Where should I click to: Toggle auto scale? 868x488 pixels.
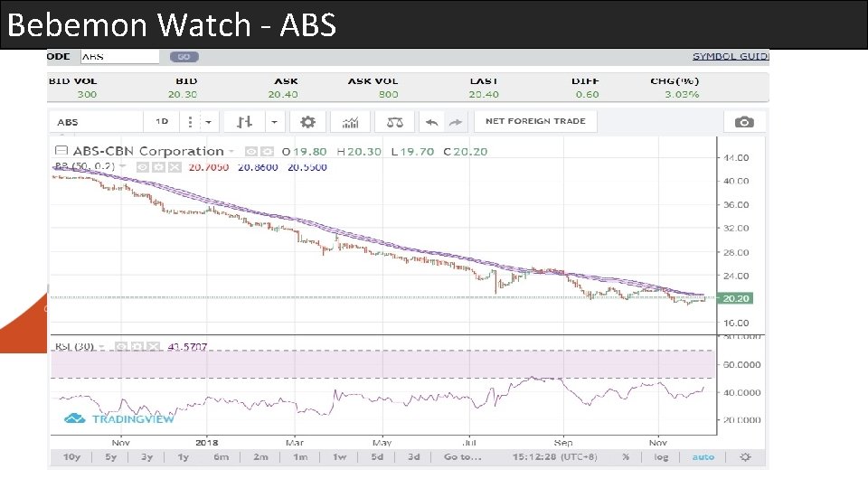pyautogui.click(x=703, y=457)
